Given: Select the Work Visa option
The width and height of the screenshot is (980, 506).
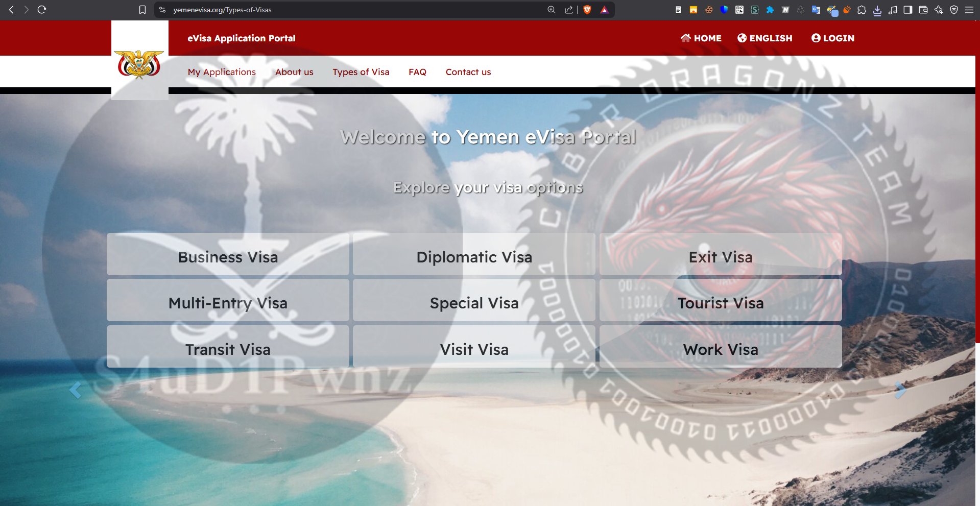Looking at the screenshot, I should tap(721, 347).
